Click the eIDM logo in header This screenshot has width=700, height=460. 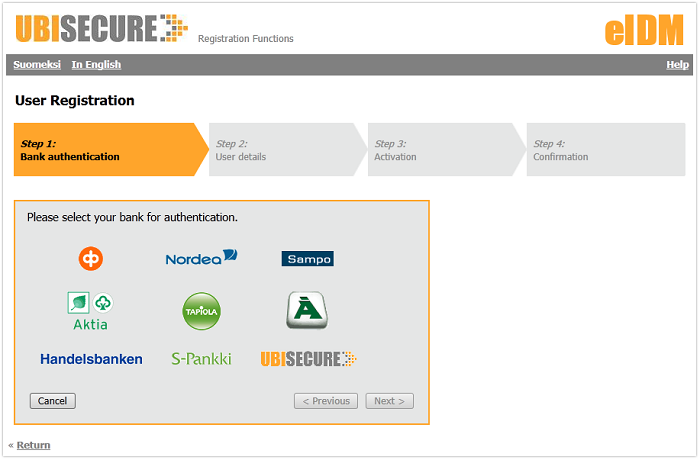(x=644, y=30)
